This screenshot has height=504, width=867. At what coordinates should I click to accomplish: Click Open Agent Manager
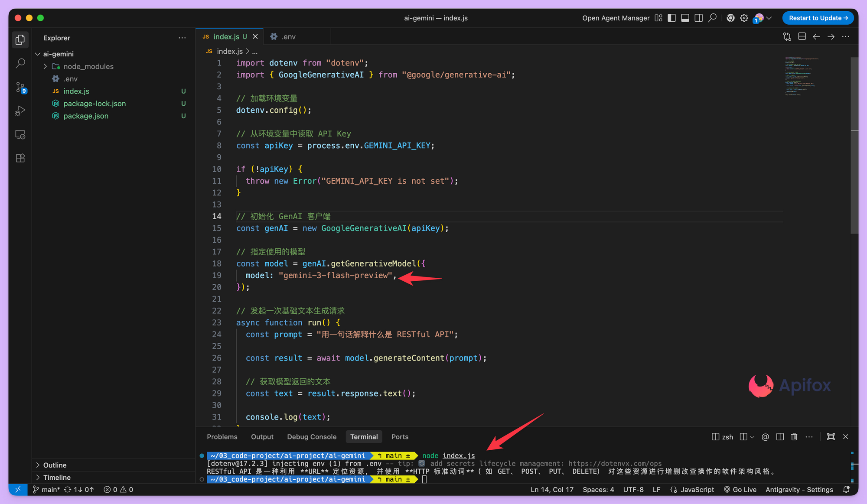click(x=616, y=18)
